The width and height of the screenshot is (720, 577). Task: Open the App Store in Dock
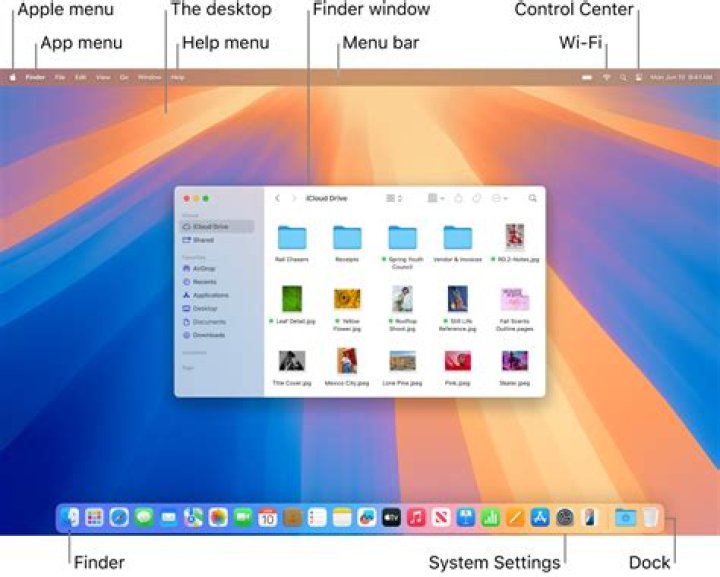(x=540, y=518)
